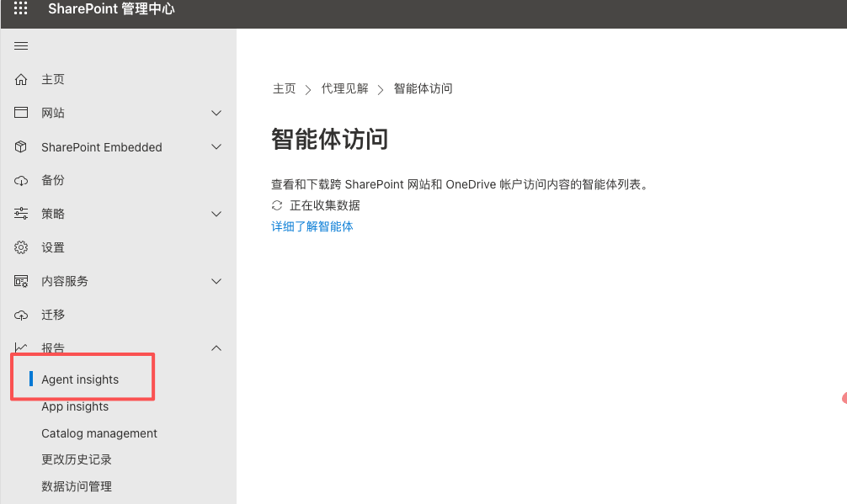Go to 代理见解 in the breadcrumb
The height and width of the screenshot is (504, 847).
(344, 88)
